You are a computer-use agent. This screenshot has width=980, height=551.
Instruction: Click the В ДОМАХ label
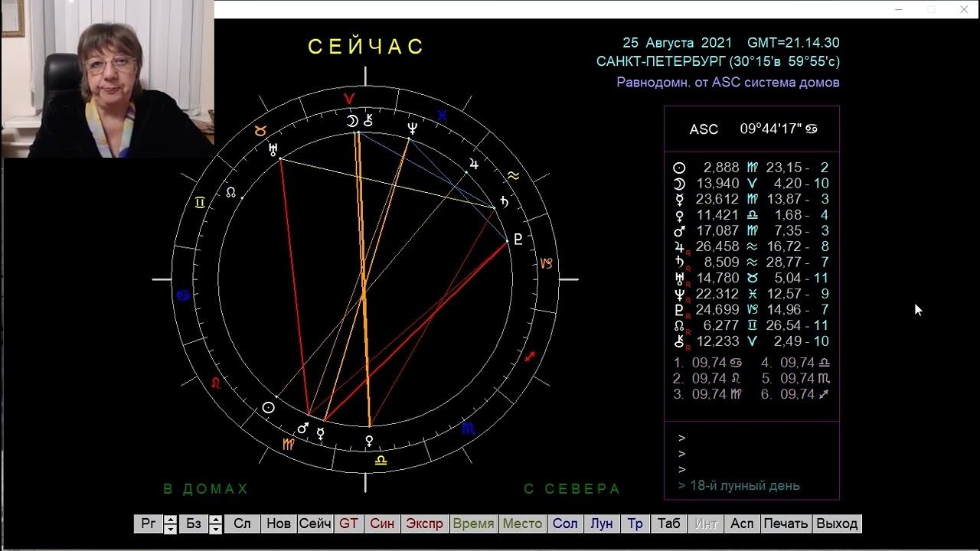coord(206,489)
